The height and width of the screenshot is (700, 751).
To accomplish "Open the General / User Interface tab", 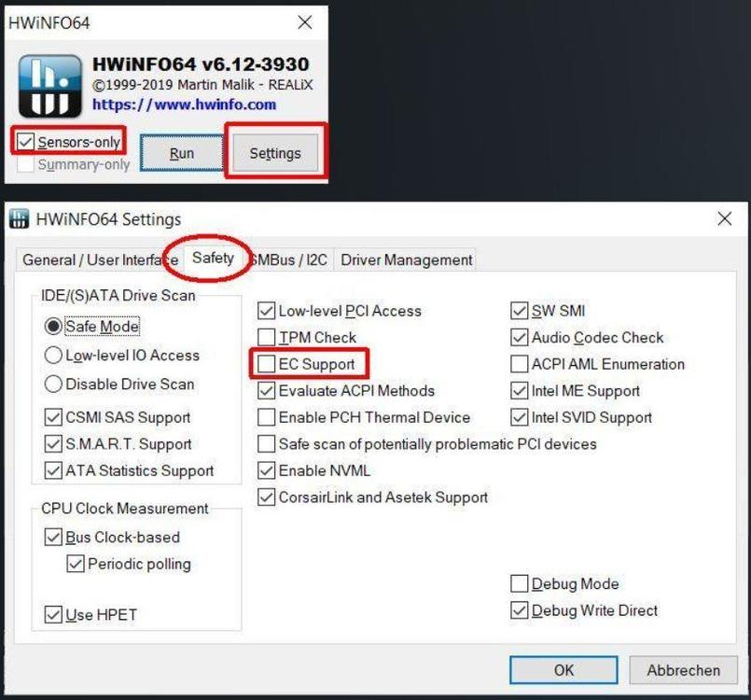I will click(x=100, y=260).
